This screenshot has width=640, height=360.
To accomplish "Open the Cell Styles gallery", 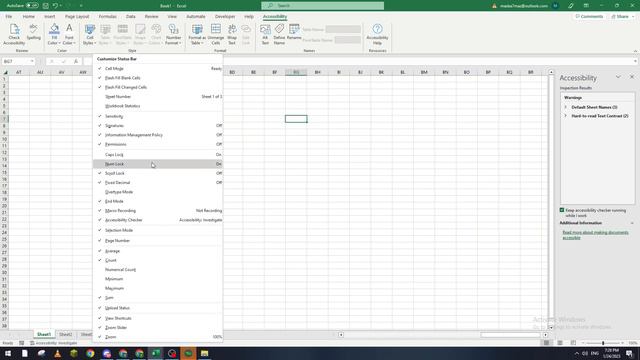I will click(x=89, y=34).
